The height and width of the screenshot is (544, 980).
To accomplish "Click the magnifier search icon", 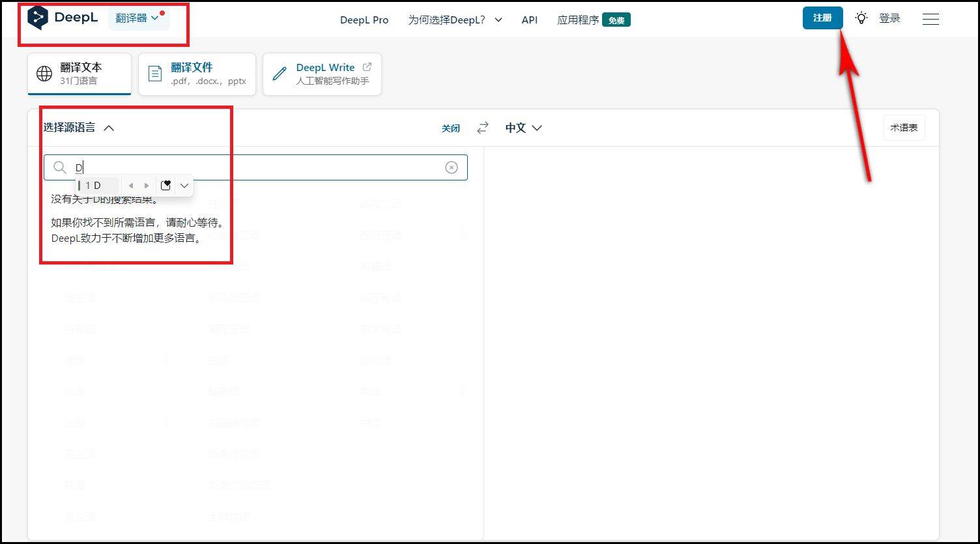I will point(60,167).
